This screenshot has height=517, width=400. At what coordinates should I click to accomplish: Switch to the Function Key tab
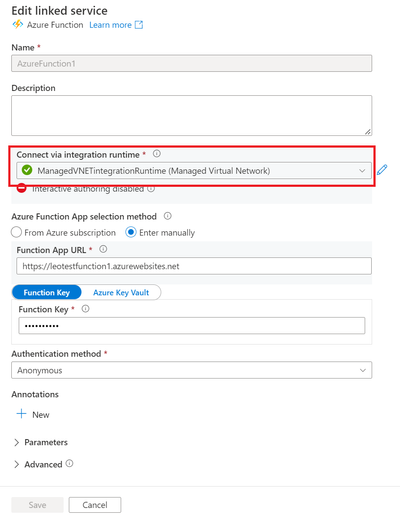pos(47,292)
